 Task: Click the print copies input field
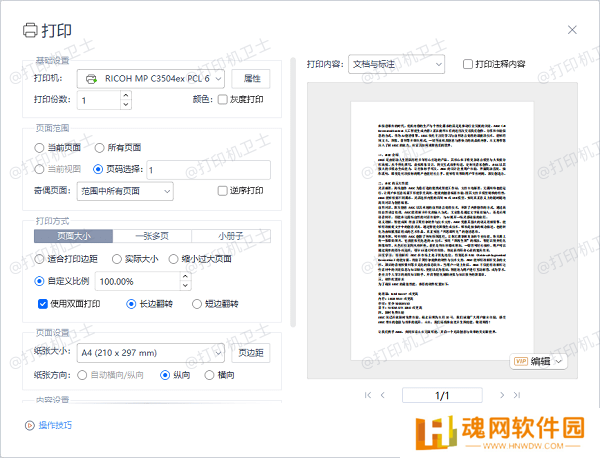click(99, 100)
